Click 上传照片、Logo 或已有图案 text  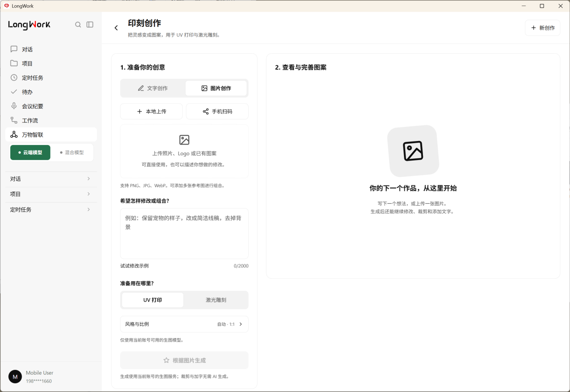(184, 154)
